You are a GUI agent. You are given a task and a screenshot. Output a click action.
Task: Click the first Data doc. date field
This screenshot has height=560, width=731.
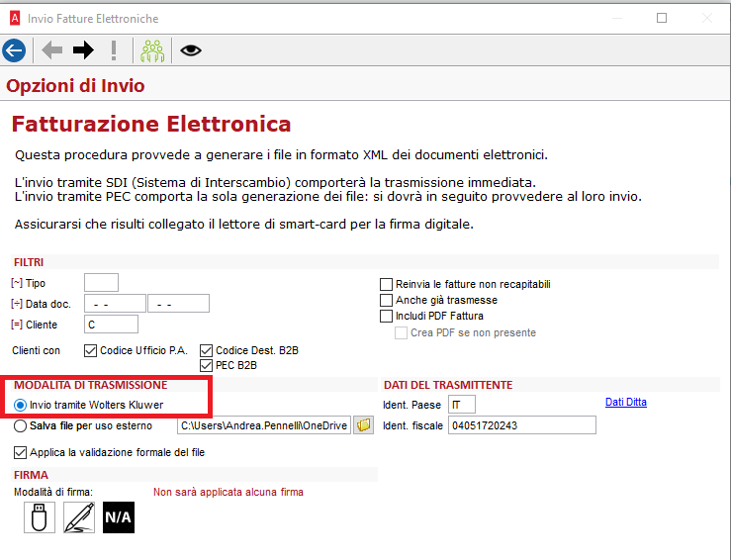115,304
